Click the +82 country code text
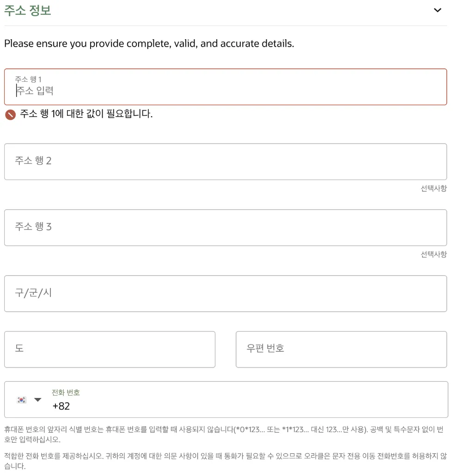462x476 pixels. click(61, 406)
